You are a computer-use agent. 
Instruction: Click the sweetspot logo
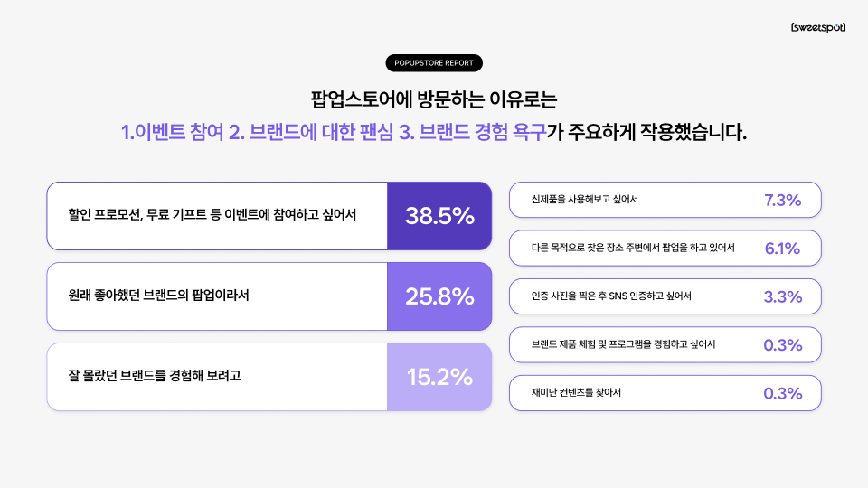(817, 27)
